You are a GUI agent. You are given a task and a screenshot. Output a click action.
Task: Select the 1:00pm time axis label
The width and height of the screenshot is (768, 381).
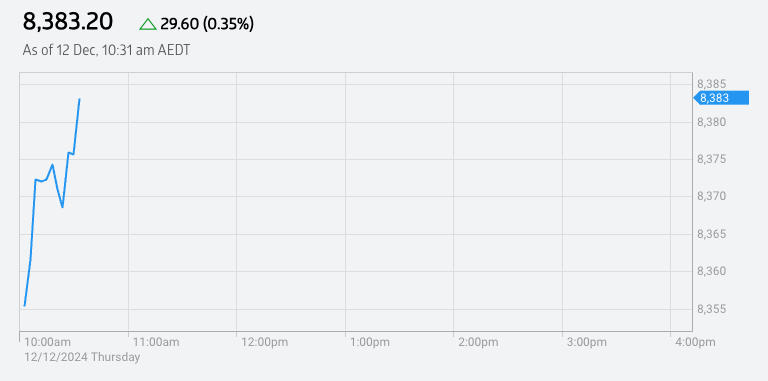click(x=370, y=342)
